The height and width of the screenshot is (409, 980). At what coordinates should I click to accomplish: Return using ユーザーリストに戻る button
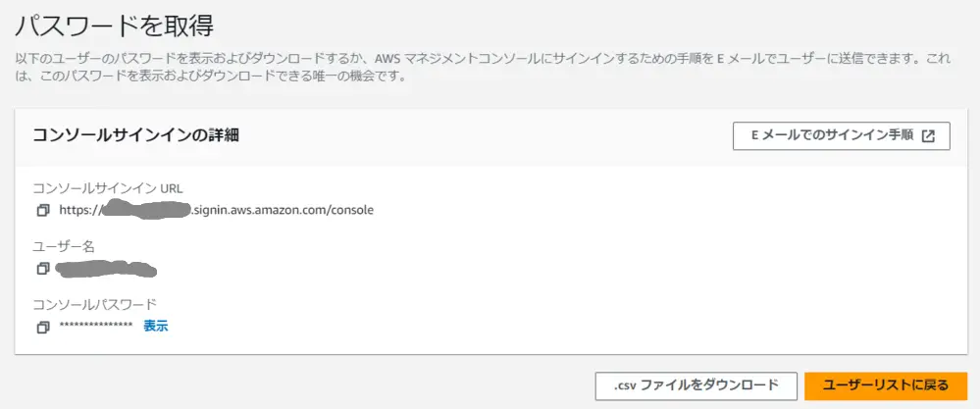click(886, 385)
